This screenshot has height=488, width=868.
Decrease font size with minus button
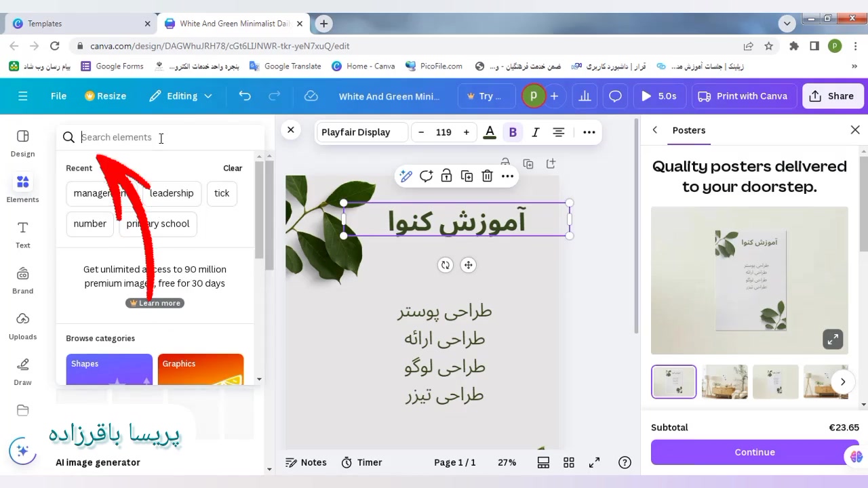pos(421,132)
